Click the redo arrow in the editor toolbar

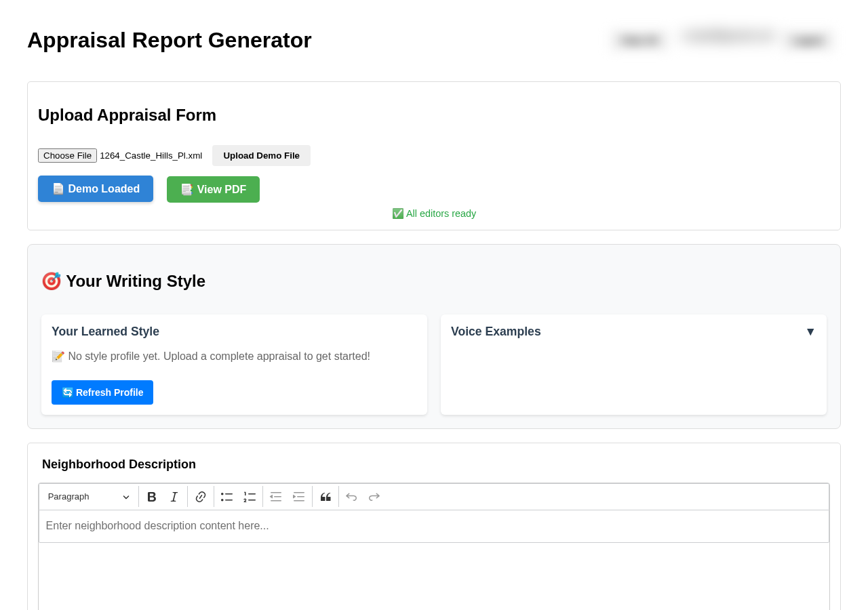click(374, 497)
